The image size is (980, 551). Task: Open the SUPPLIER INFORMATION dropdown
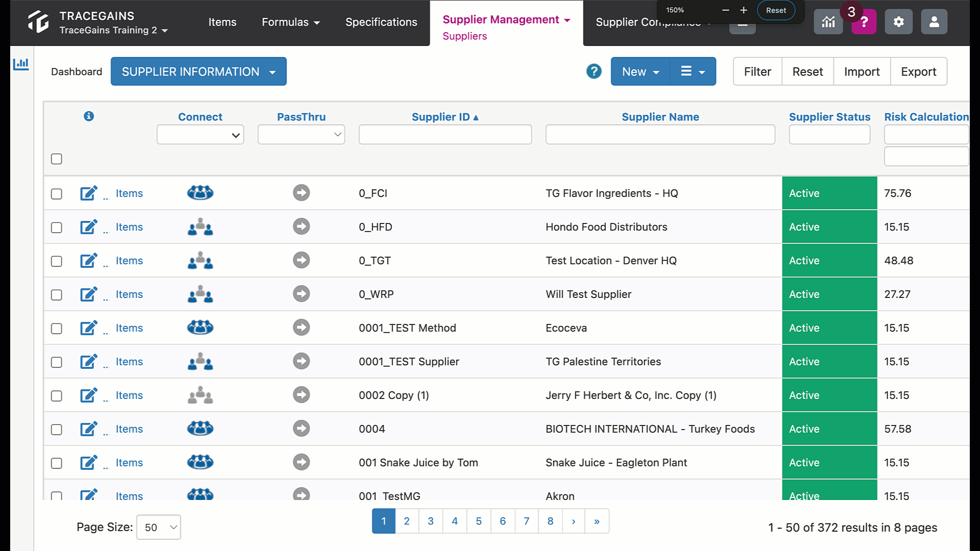click(199, 71)
